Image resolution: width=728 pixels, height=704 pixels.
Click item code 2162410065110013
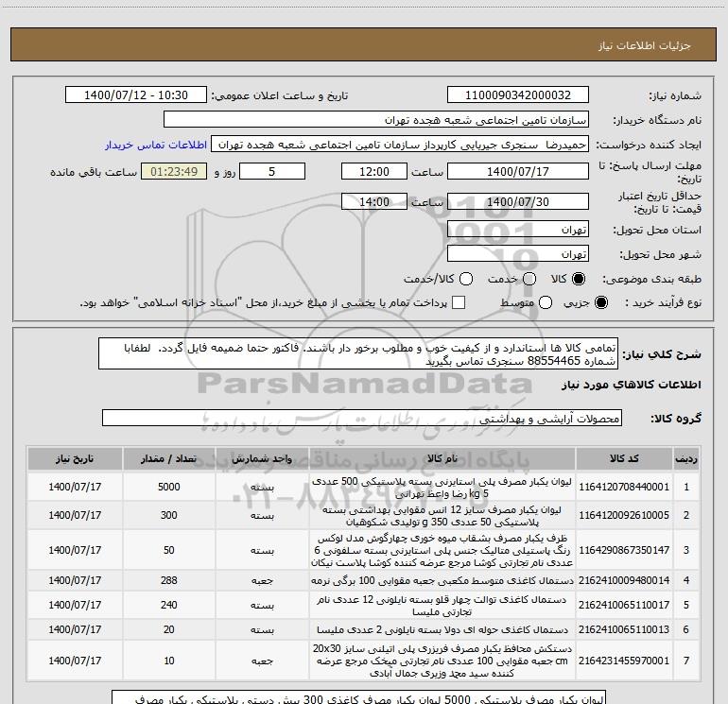[x=624, y=629]
